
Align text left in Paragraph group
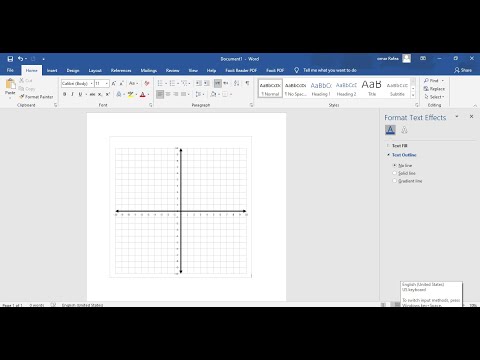[160, 94]
